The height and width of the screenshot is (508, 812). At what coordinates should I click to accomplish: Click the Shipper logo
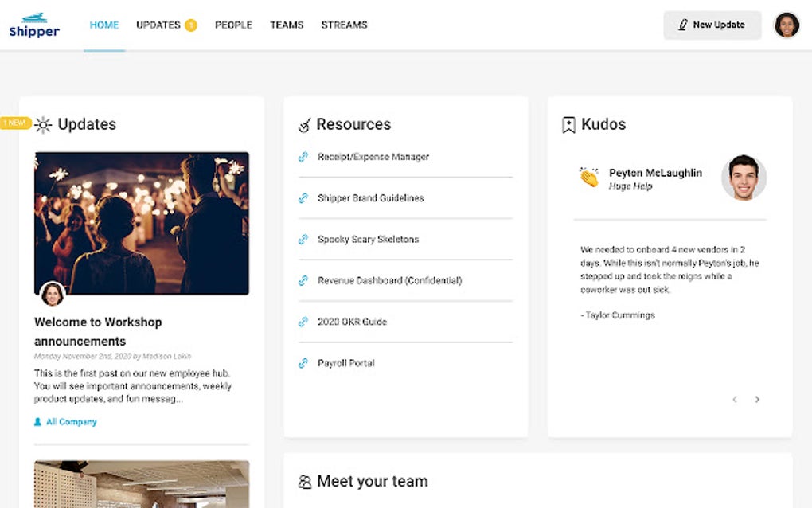click(34, 25)
